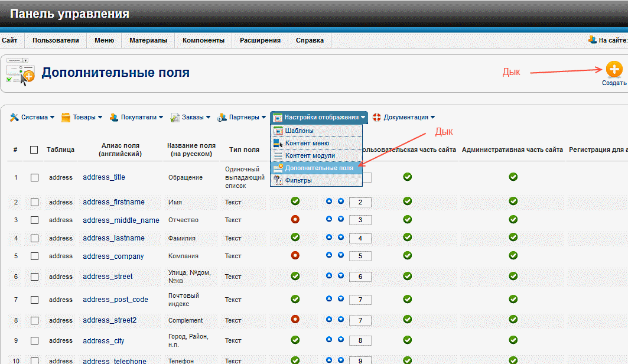The height and width of the screenshot is (364, 628).
Task: Click red status icon for address_middle_name
Action: 295,220
